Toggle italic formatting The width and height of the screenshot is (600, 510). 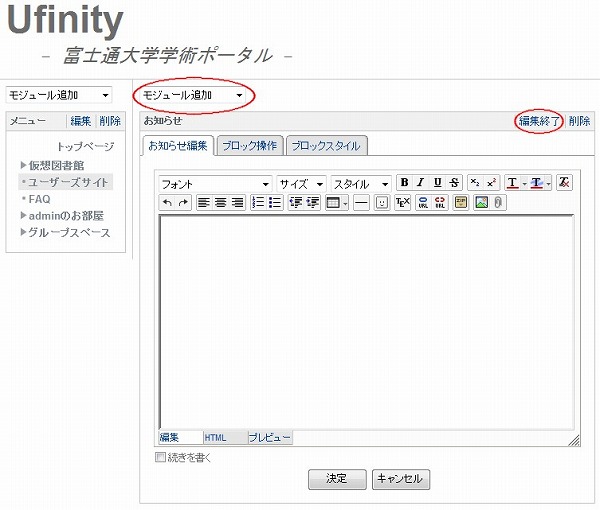421,182
